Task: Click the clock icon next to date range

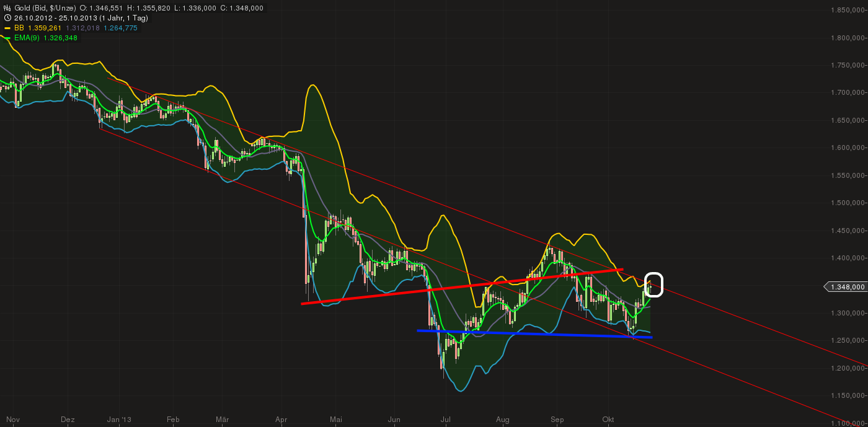Action: point(7,18)
